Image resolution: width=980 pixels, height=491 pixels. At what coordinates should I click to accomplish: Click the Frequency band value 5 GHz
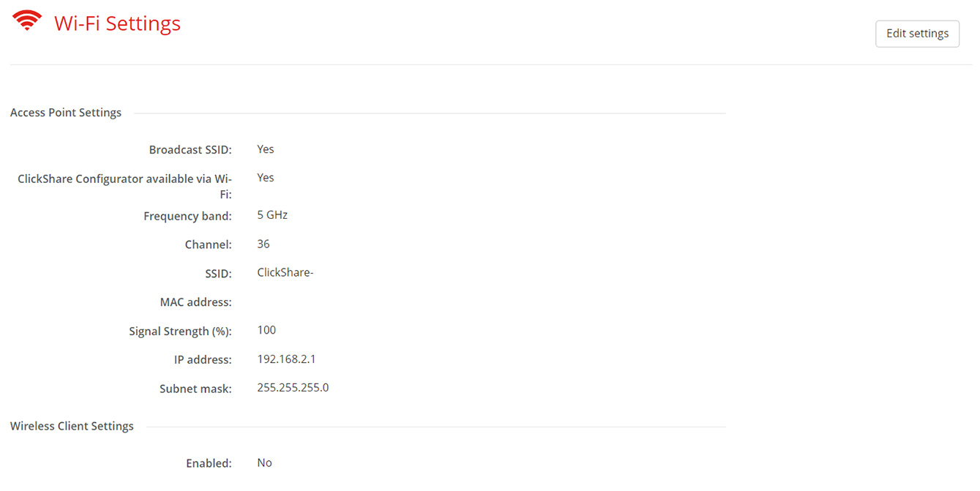[272, 215]
